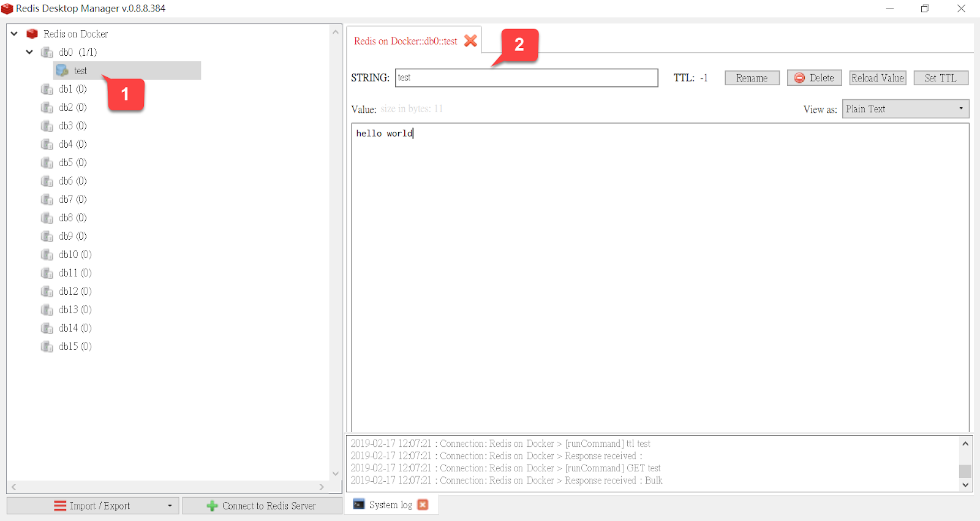
Task: Click the System log terminal icon
Action: tap(359, 504)
